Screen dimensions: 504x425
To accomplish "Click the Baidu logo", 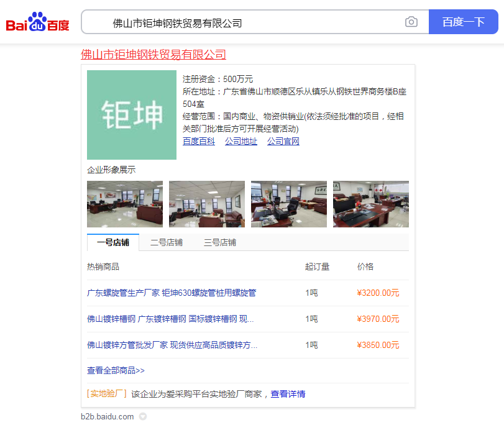I will (37, 22).
